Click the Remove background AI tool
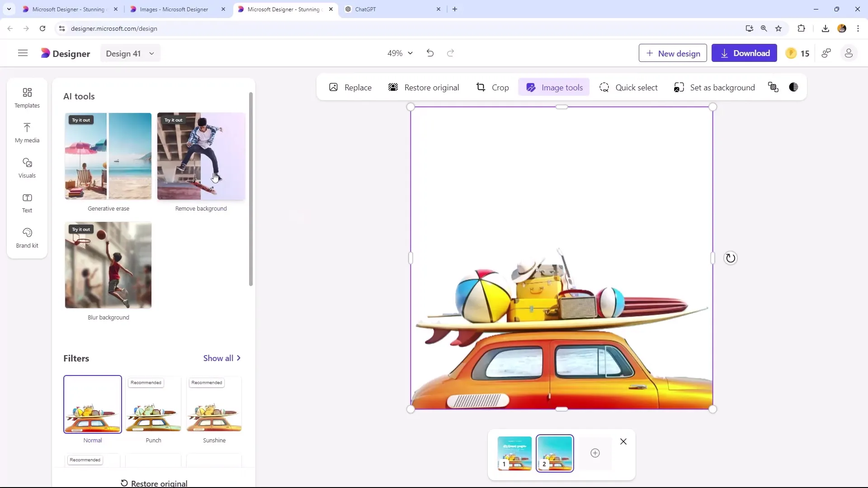868x488 pixels. [x=201, y=155]
